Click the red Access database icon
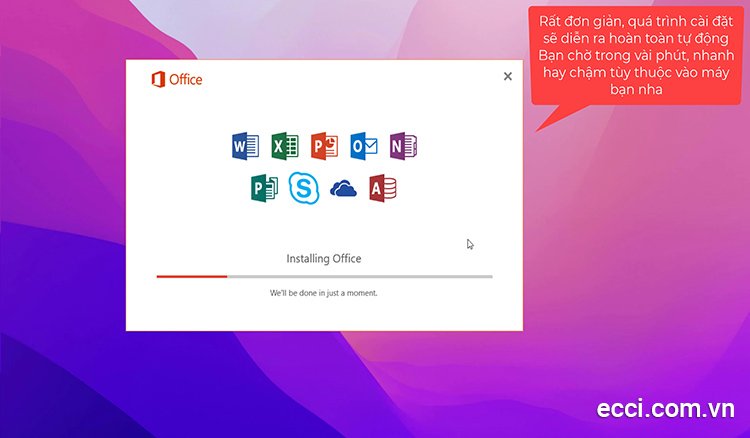 point(382,188)
